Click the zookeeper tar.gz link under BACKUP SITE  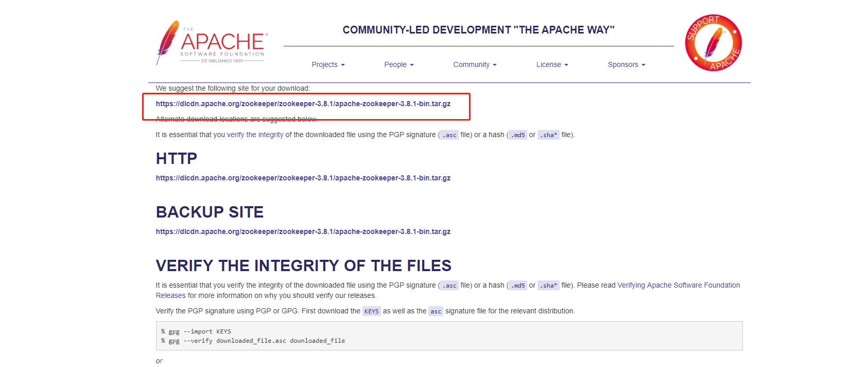click(303, 231)
